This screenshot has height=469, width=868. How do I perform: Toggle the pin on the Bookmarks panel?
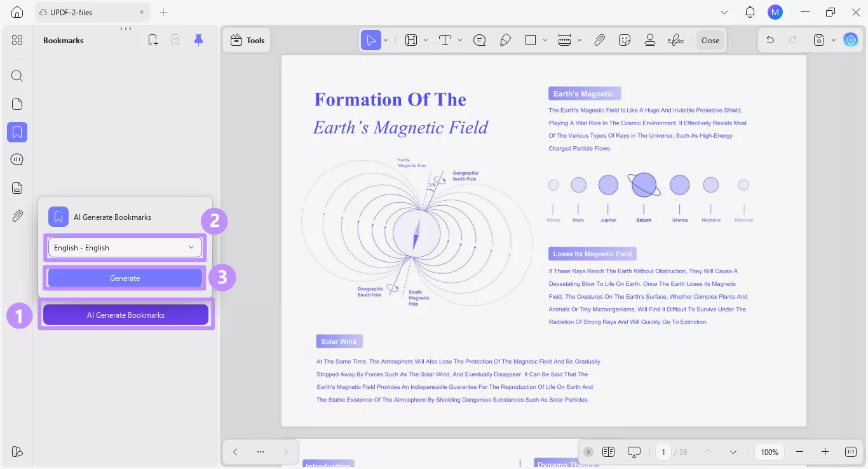point(199,40)
